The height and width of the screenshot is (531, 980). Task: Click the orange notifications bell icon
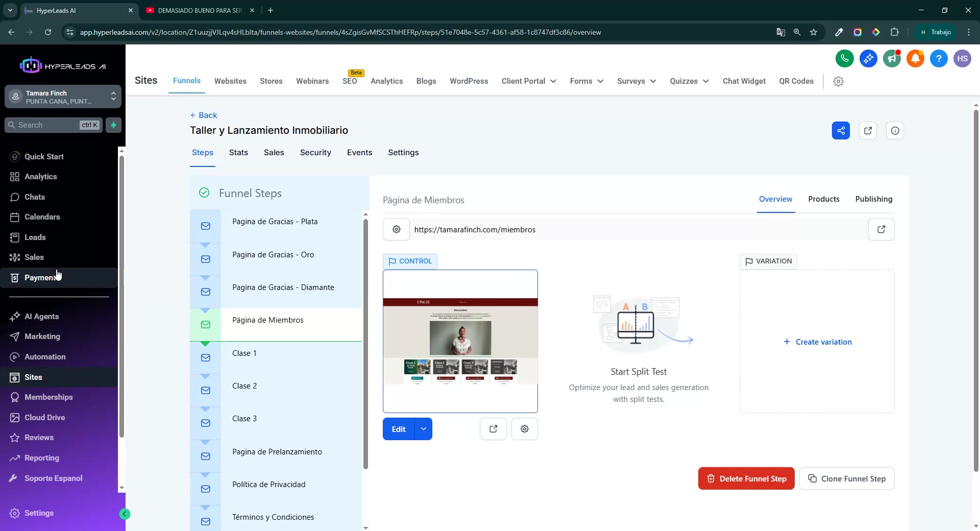tap(915, 59)
